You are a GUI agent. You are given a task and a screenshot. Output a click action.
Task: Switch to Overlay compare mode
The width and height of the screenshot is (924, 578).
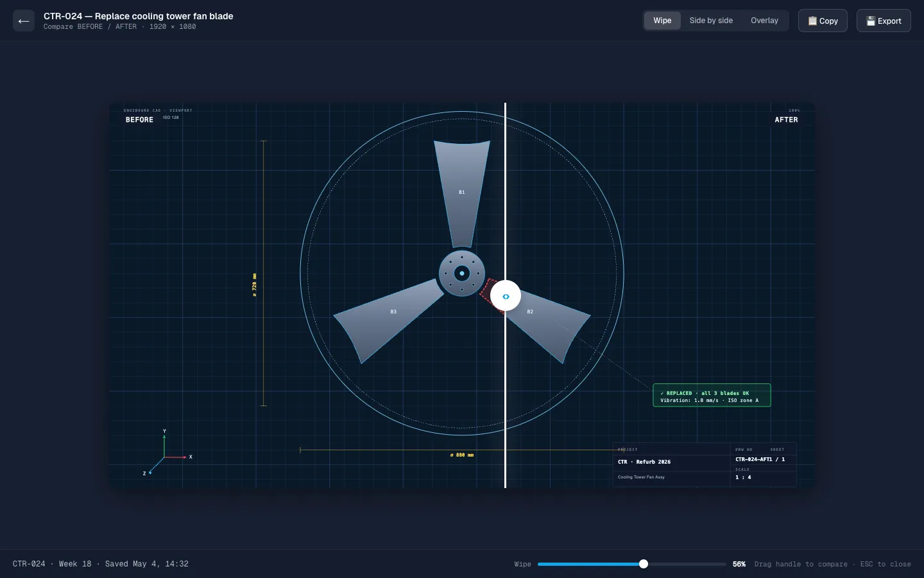coord(764,21)
